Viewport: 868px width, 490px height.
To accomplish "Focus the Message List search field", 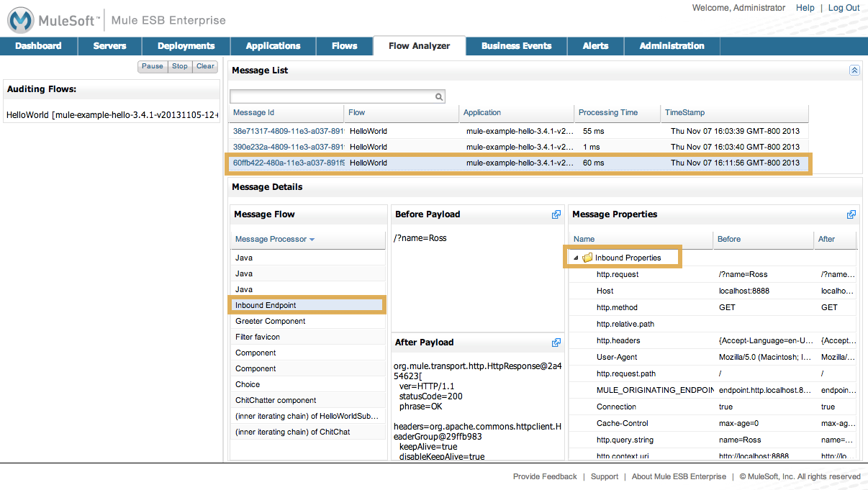I will point(332,96).
